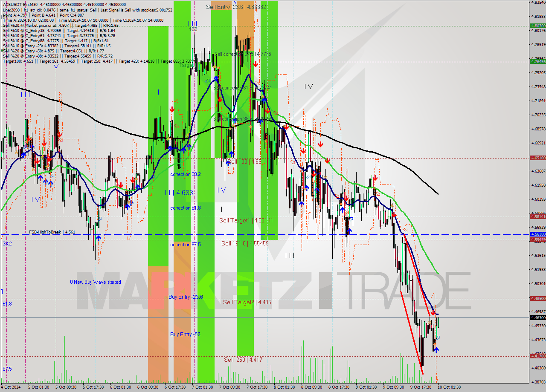Click the green 4.76456 price tag
This screenshot has height=392, width=546.
537,61
